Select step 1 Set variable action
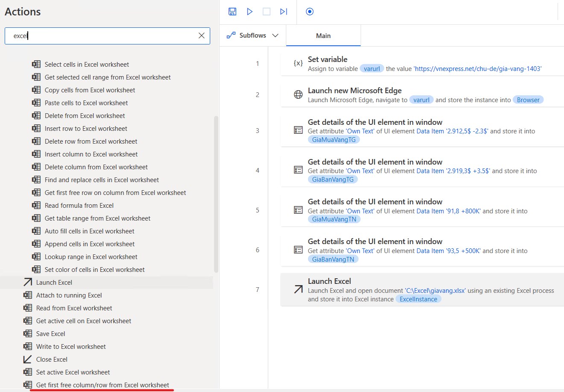This screenshot has height=392, width=564. coord(422,64)
